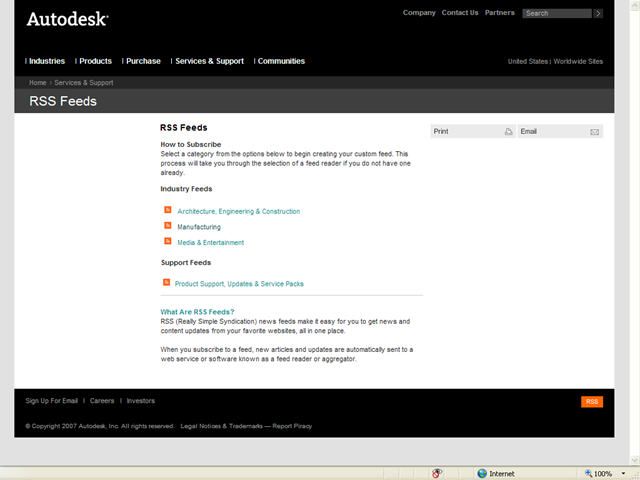Open the Partners link
This screenshot has height=480, width=640.
(500, 13)
